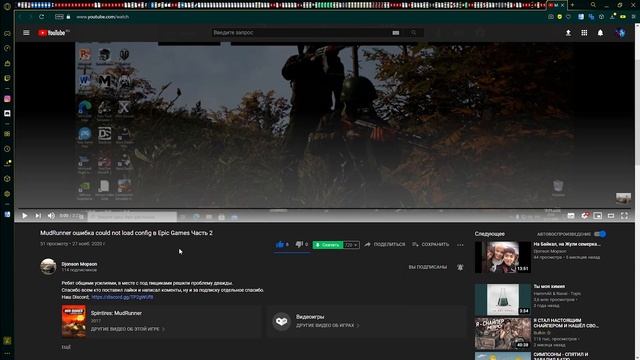Open the Spintires: MudRunner game cover
The height and width of the screenshot is (360, 640).
point(74,321)
